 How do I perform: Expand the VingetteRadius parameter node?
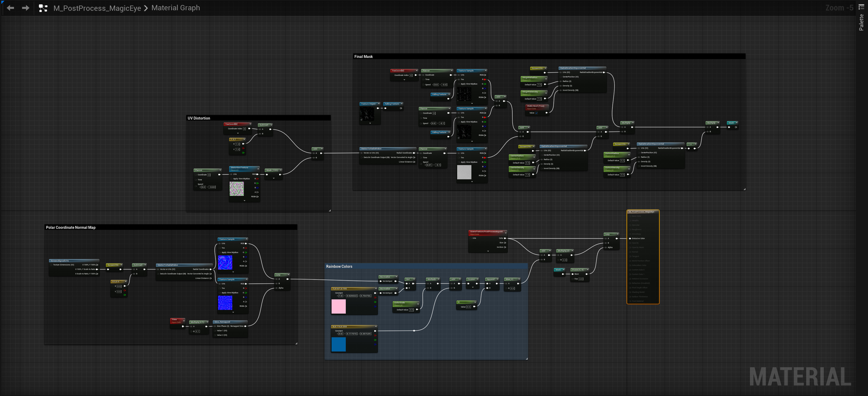[546, 78]
